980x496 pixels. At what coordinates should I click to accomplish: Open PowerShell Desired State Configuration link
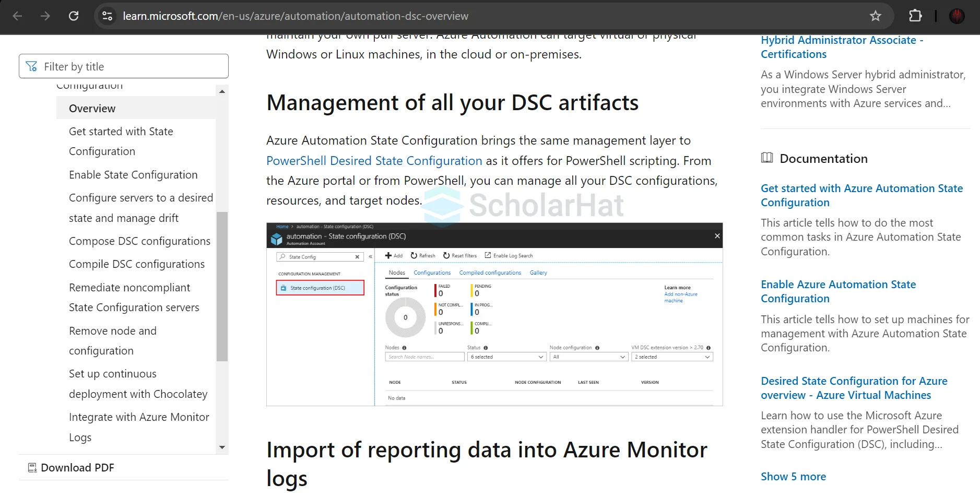374,161
